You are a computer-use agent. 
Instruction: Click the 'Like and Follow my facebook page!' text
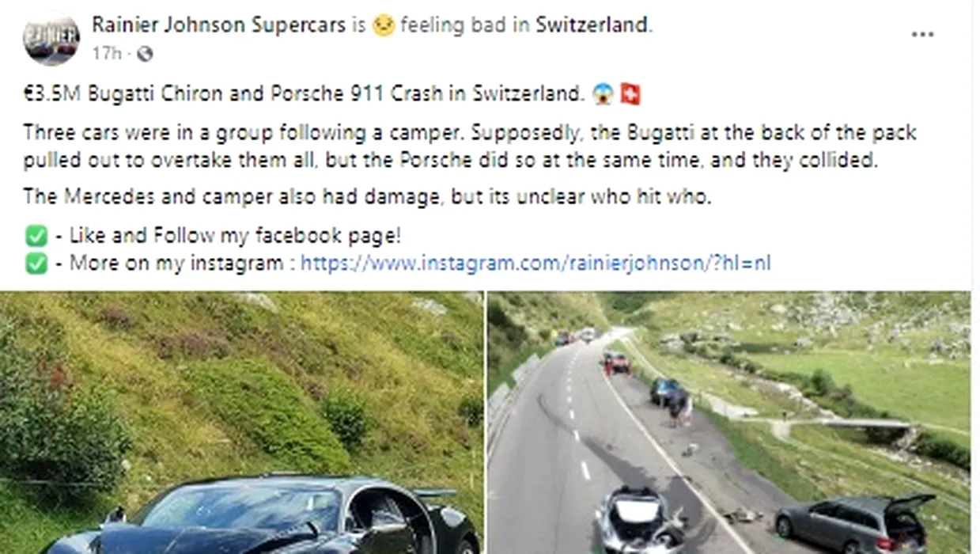click(x=235, y=236)
